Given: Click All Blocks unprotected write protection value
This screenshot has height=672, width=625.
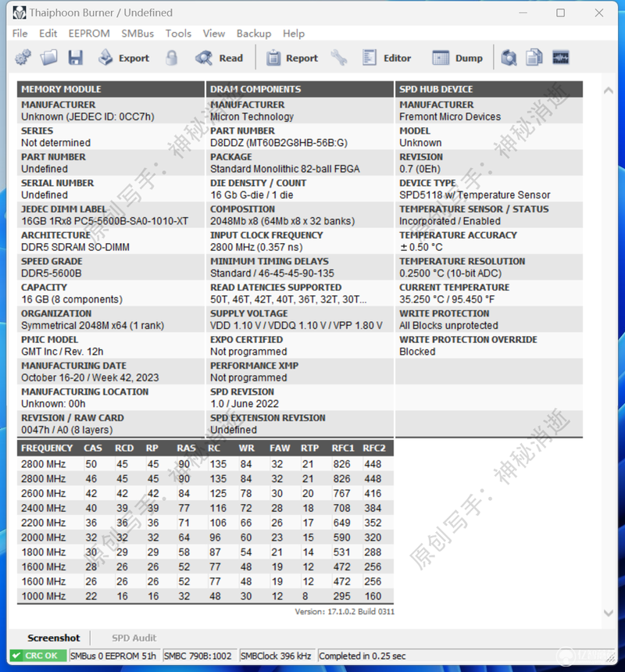Looking at the screenshot, I should [x=448, y=326].
